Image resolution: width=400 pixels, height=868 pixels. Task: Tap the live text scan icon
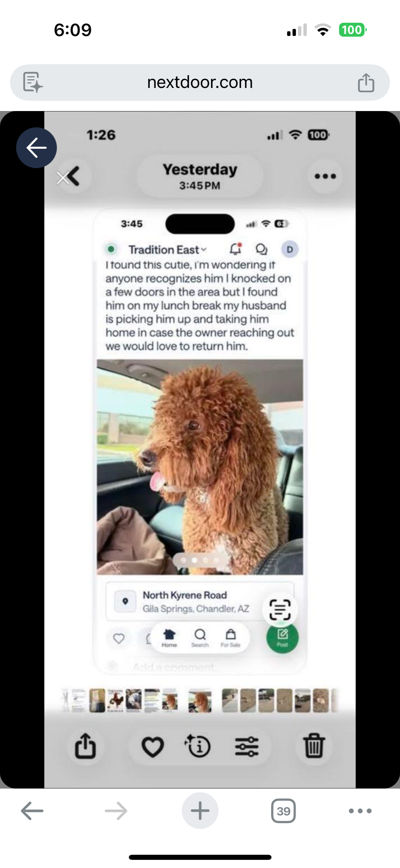click(x=280, y=610)
